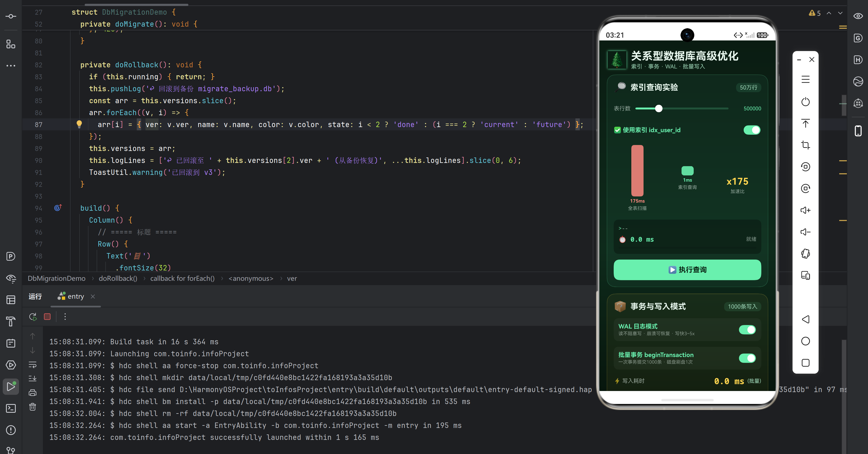Open the Structure tool window icon
Image resolution: width=868 pixels, height=454 pixels.
(x=11, y=44)
